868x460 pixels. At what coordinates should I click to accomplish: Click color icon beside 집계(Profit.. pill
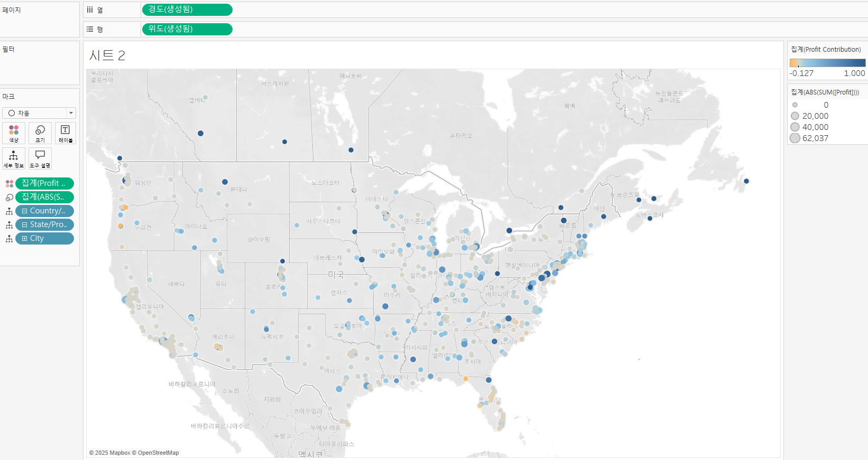pos(10,184)
